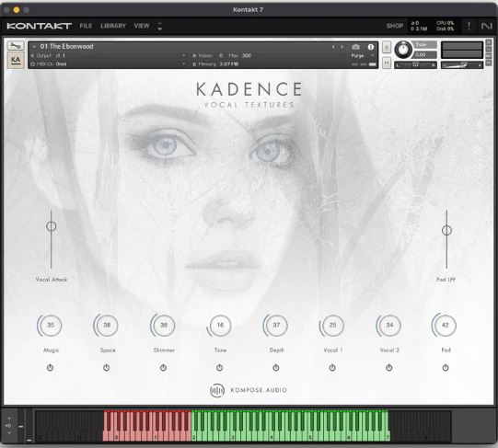Toggle the Magic power button
Image resolution: width=498 pixels, height=448 pixels.
click(51, 368)
